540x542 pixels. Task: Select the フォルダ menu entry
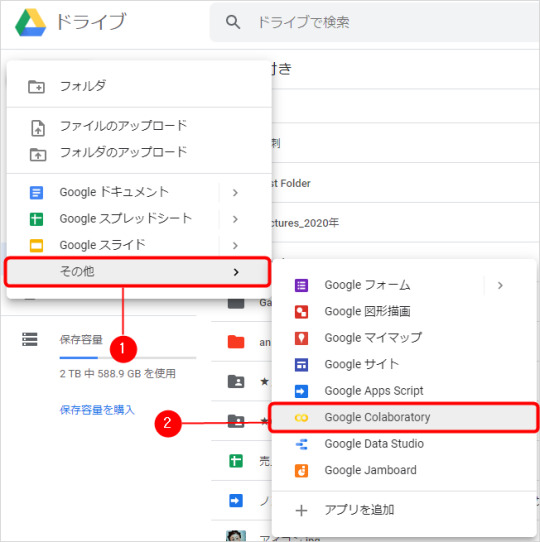pyautogui.click(x=139, y=86)
